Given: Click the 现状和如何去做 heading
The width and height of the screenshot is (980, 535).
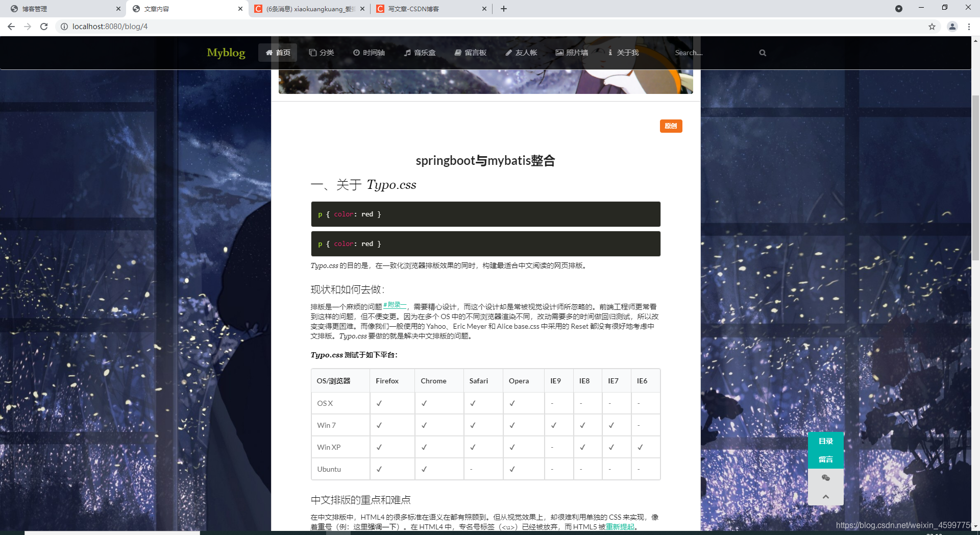Looking at the screenshot, I should 347,289.
